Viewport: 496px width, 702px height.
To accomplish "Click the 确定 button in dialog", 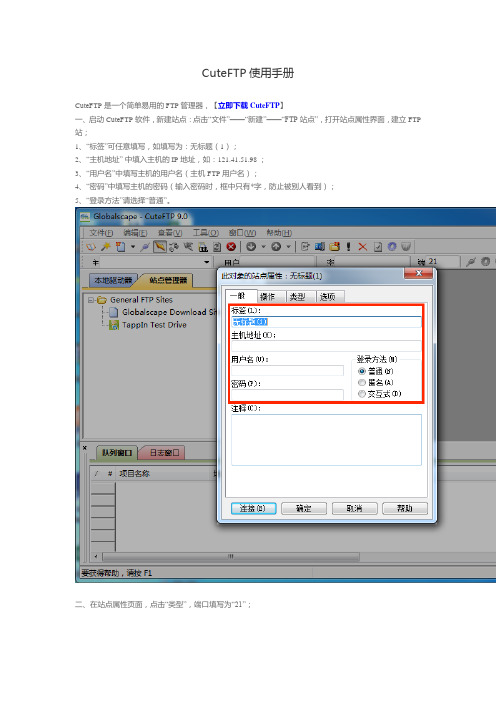I will 304,509.
